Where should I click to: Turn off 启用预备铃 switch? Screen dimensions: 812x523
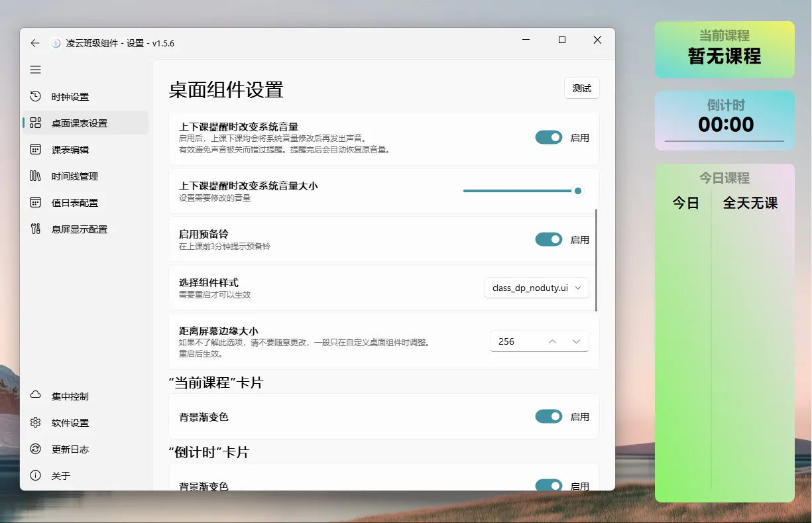click(549, 239)
